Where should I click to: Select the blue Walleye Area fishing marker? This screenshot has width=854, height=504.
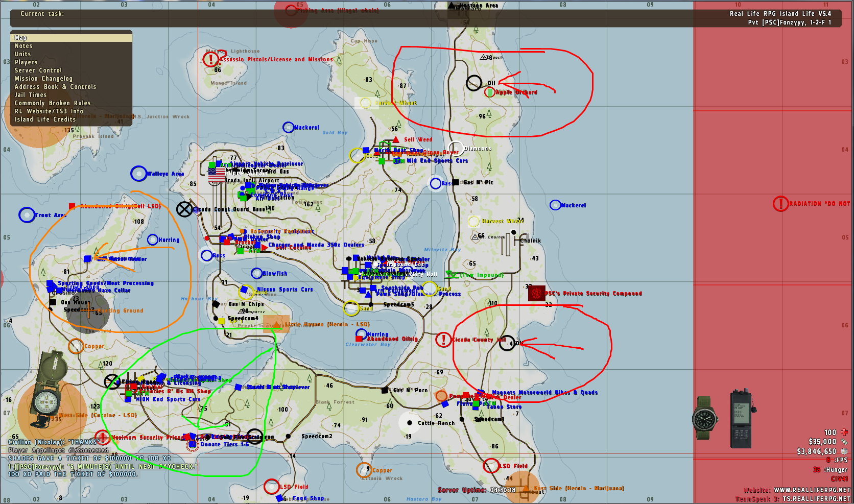pos(138,174)
